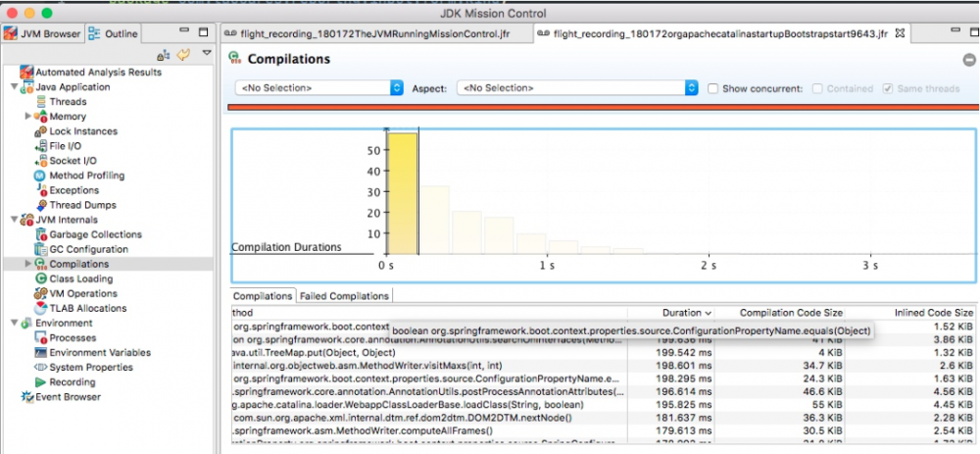The width and height of the screenshot is (980, 454).
Task: Open Thread Dumps icon
Action: [x=40, y=205]
